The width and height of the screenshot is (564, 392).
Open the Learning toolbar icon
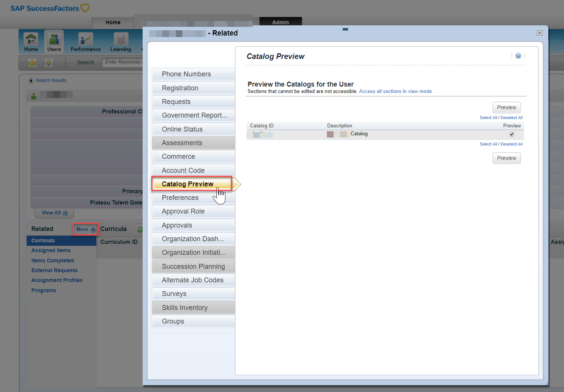[121, 42]
